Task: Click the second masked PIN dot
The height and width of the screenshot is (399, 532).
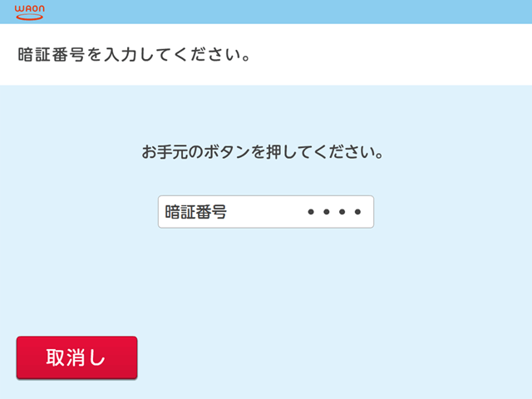Action: click(x=327, y=212)
